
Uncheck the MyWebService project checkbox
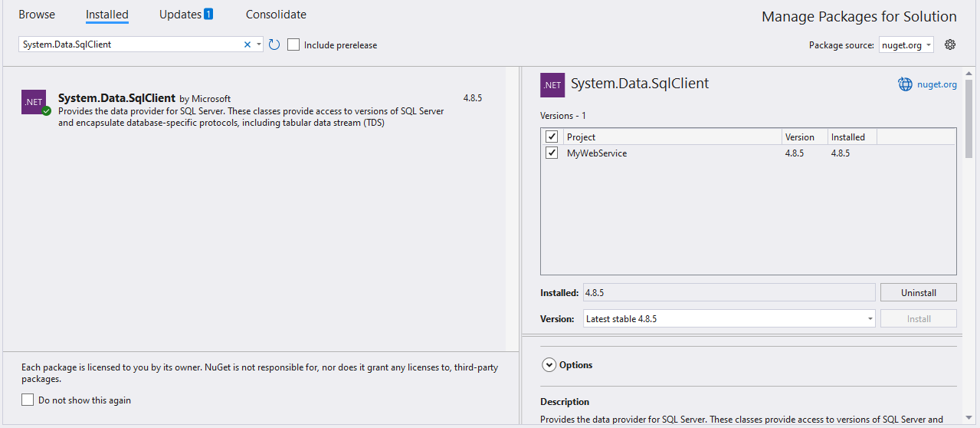click(x=552, y=153)
